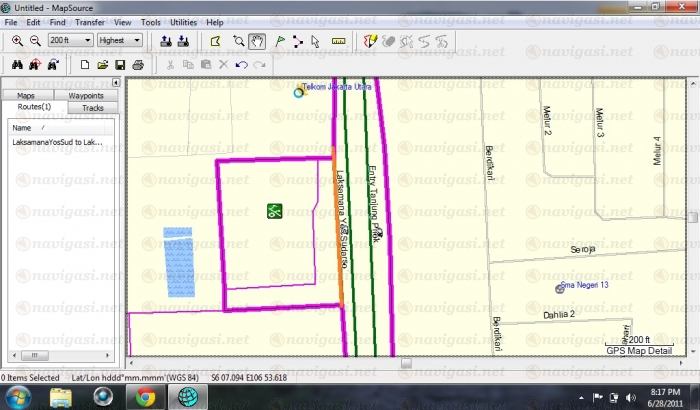Select the Distance/Bearing ruler tool
The image size is (700, 410).
click(x=337, y=41)
